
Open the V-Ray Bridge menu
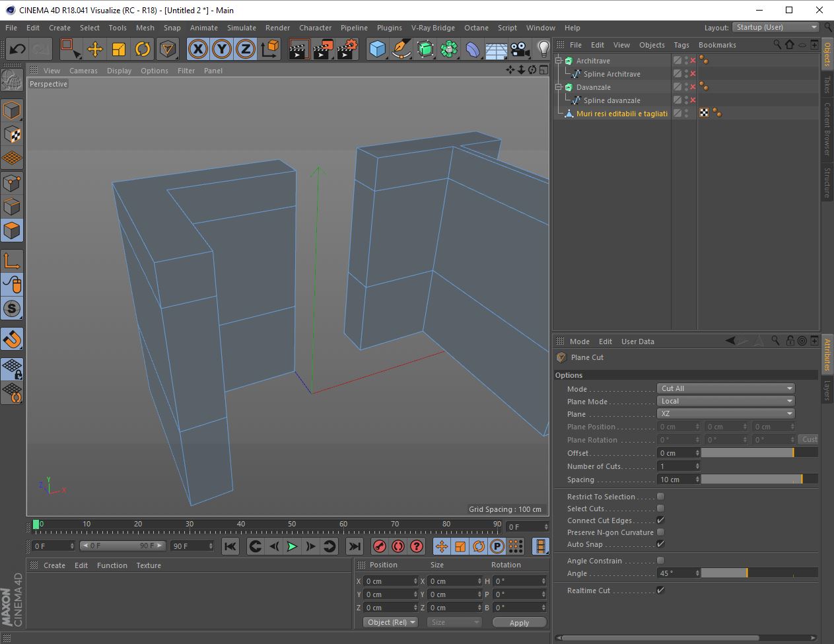(x=433, y=28)
